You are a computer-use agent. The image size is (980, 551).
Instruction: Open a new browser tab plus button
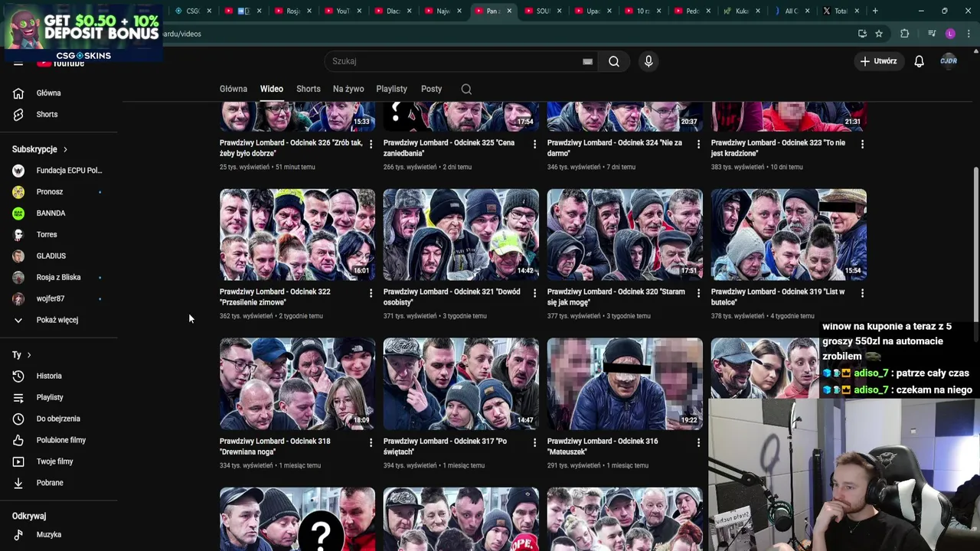(x=875, y=11)
